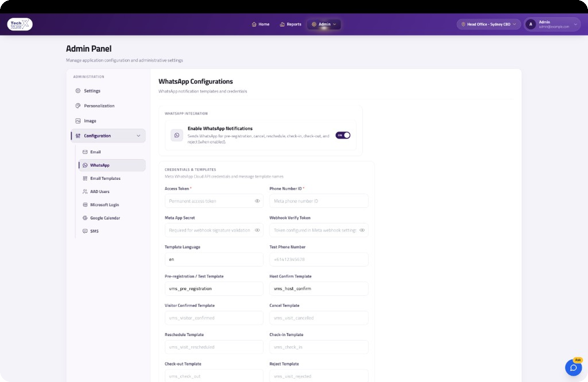The image size is (588, 382).
Task: Focus the Phone Number ID field
Action: tap(319, 201)
